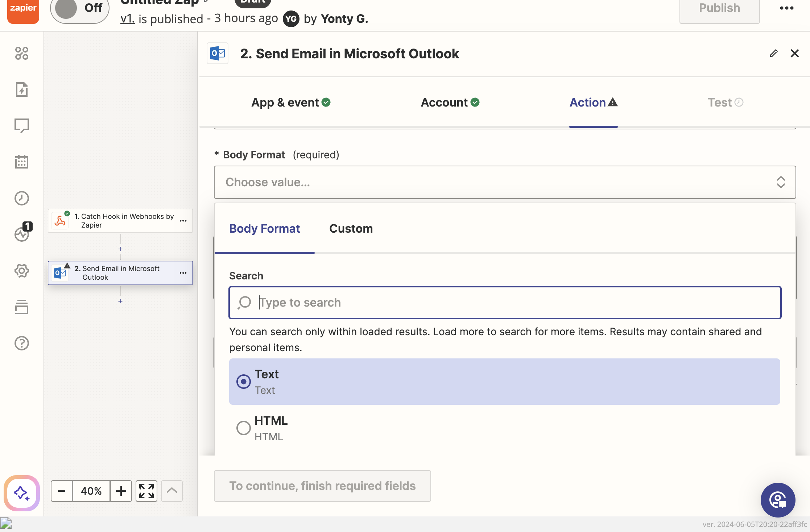The image size is (810, 532).
Task: Open the calendar schedule icon in sidebar
Action: pos(22,162)
